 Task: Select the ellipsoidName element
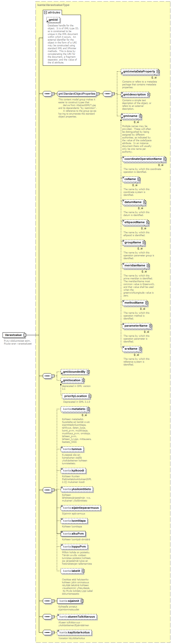[135, 222]
